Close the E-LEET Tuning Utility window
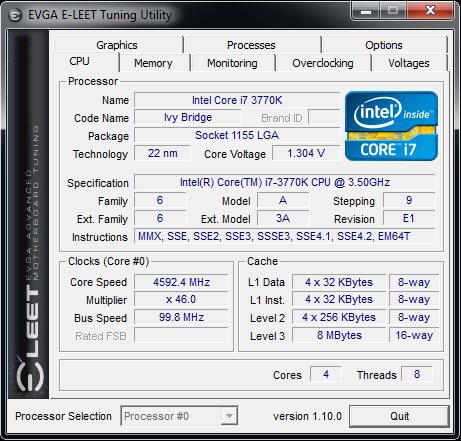The height and width of the screenshot is (441, 461). [430, 11]
